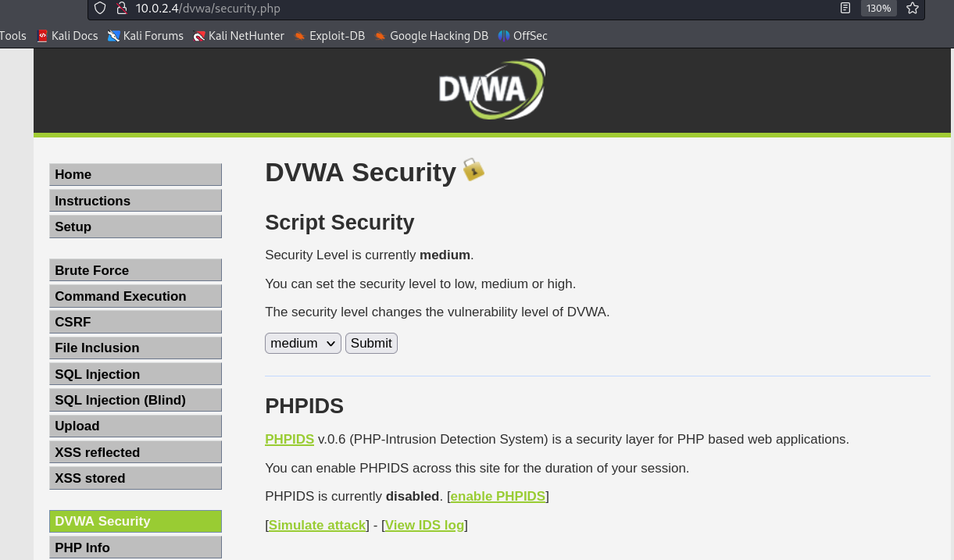
Task: Open PHP Info in sidebar
Action: (135, 548)
